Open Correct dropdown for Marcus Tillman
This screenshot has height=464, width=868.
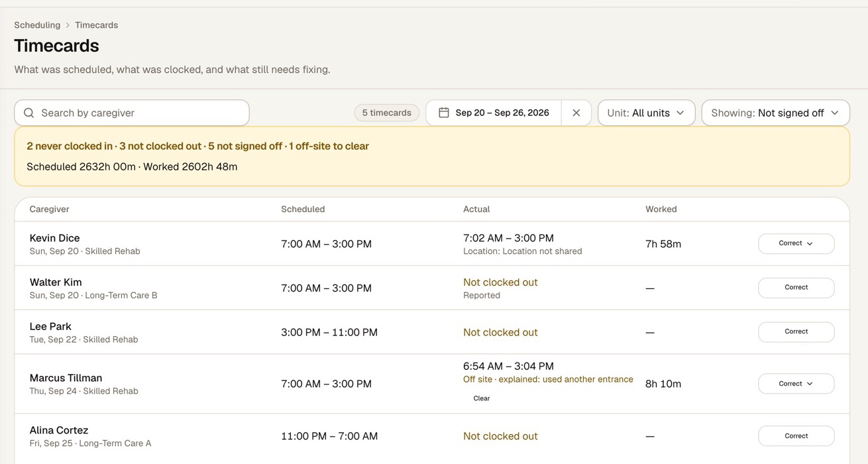[x=796, y=384]
